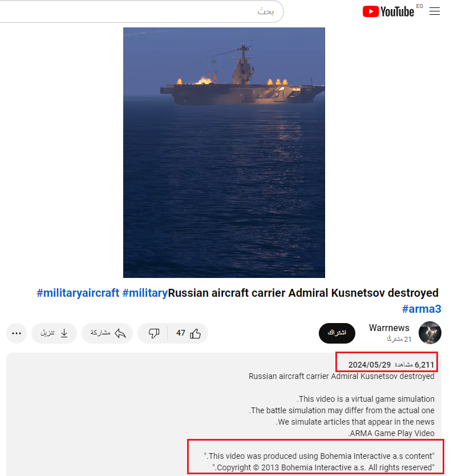
Task: Click the view count and date line
Action: (391, 365)
